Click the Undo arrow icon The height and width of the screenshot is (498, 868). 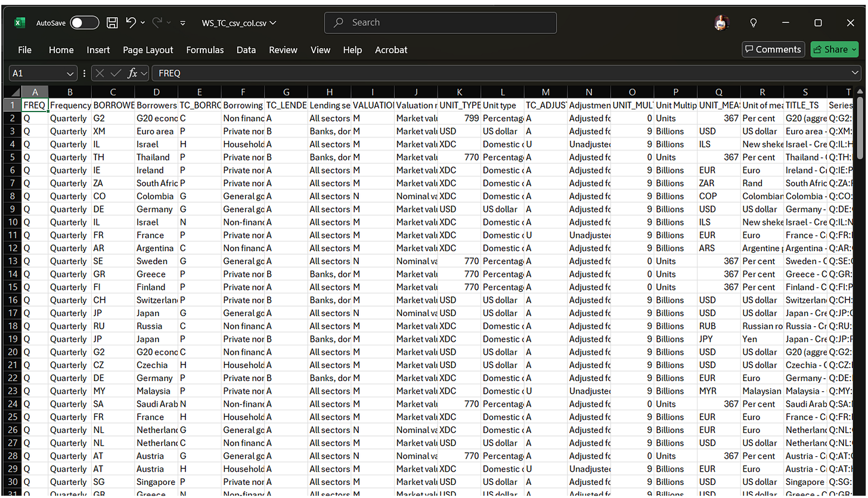[x=131, y=23]
